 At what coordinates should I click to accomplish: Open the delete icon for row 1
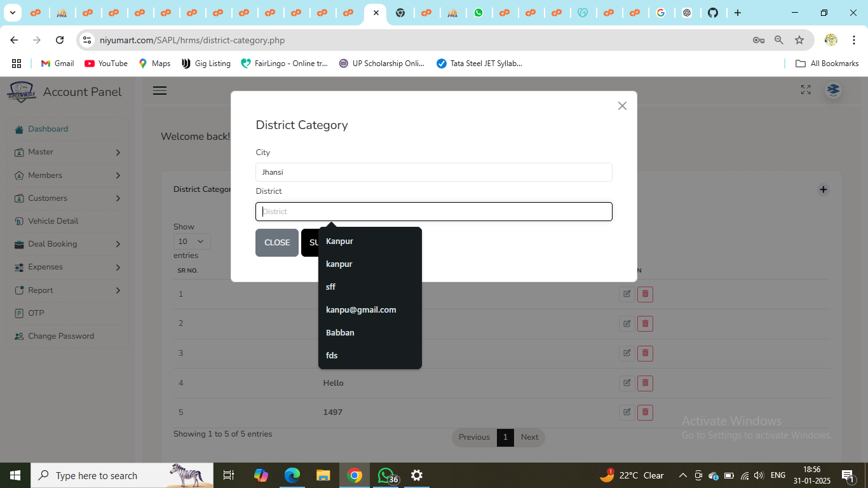(x=645, y=294)
